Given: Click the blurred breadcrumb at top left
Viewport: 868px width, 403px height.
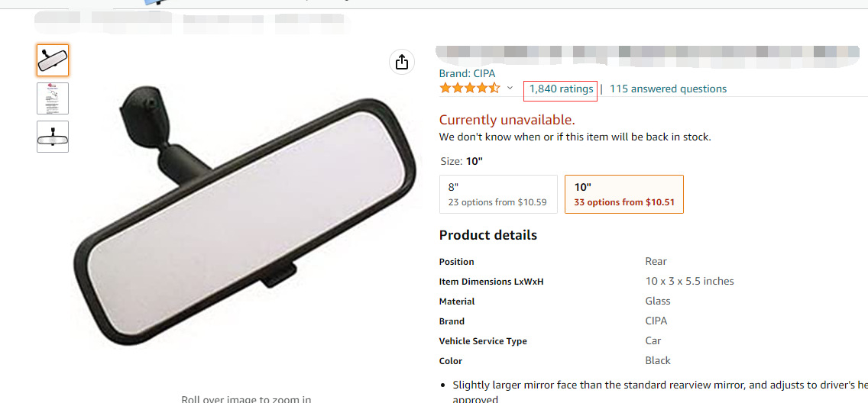Looking at the screenshot, I should [x=191, y=23].
